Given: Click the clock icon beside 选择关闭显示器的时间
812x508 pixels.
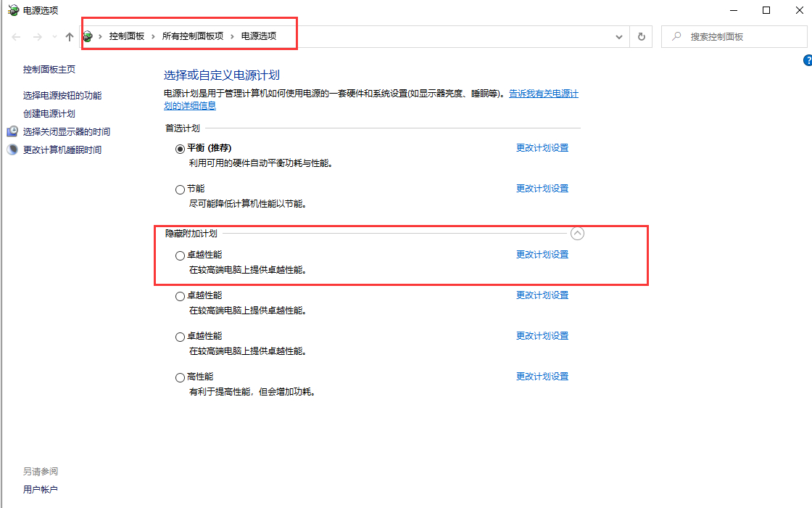Looking at the screenshot, I should click(x=12, y=131).
